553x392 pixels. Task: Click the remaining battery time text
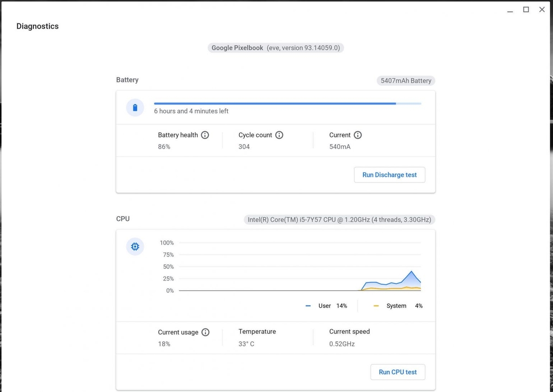(191, 111)
